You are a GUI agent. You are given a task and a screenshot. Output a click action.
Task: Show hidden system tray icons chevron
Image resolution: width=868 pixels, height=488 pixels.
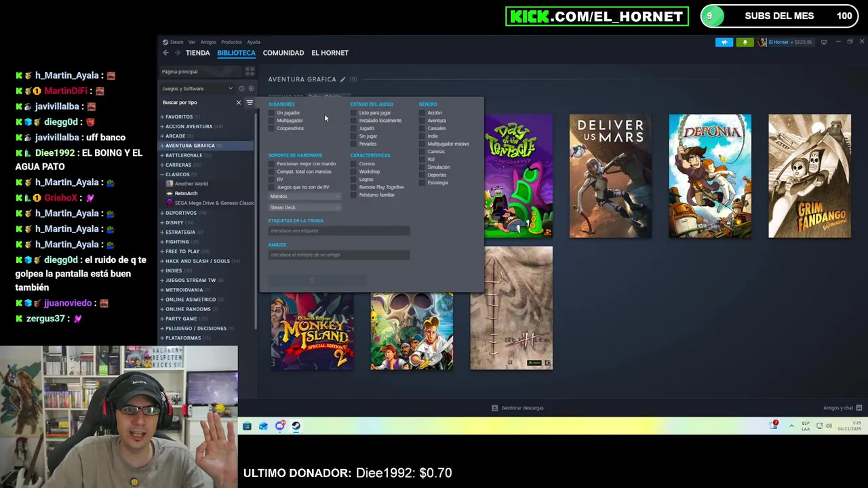tap(791, 426)
